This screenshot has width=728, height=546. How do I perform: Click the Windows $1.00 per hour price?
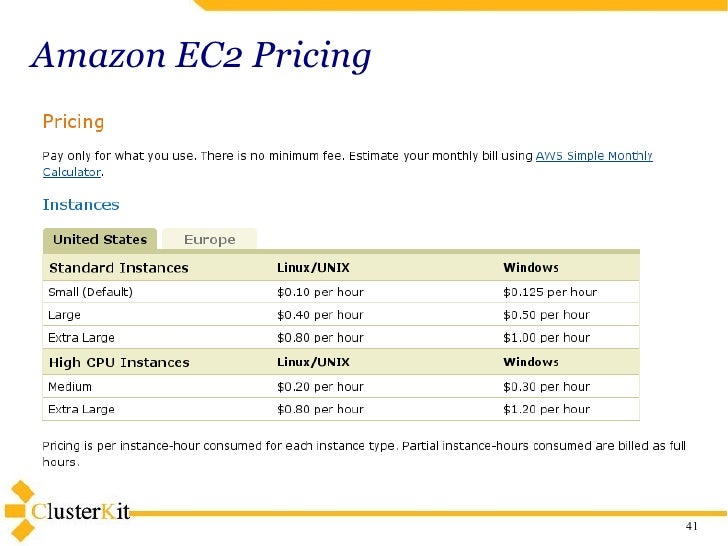coord(546,338)
